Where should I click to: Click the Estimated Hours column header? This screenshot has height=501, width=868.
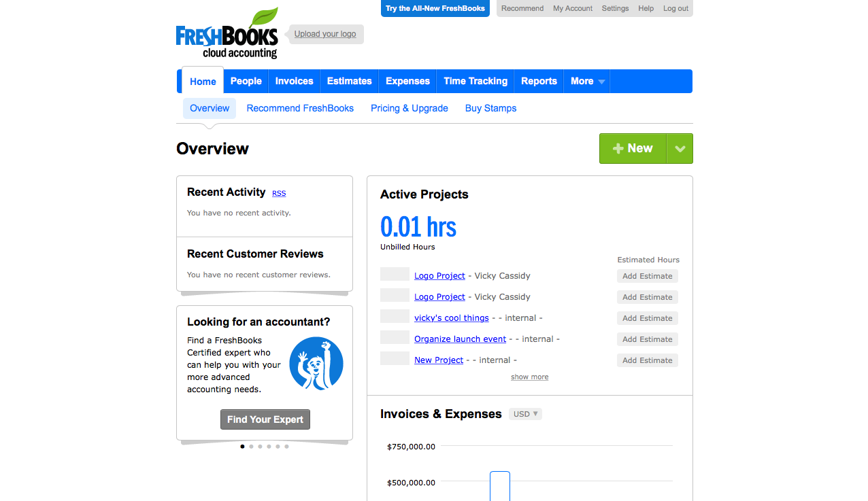pyautogui.click(x=648, y=260)
